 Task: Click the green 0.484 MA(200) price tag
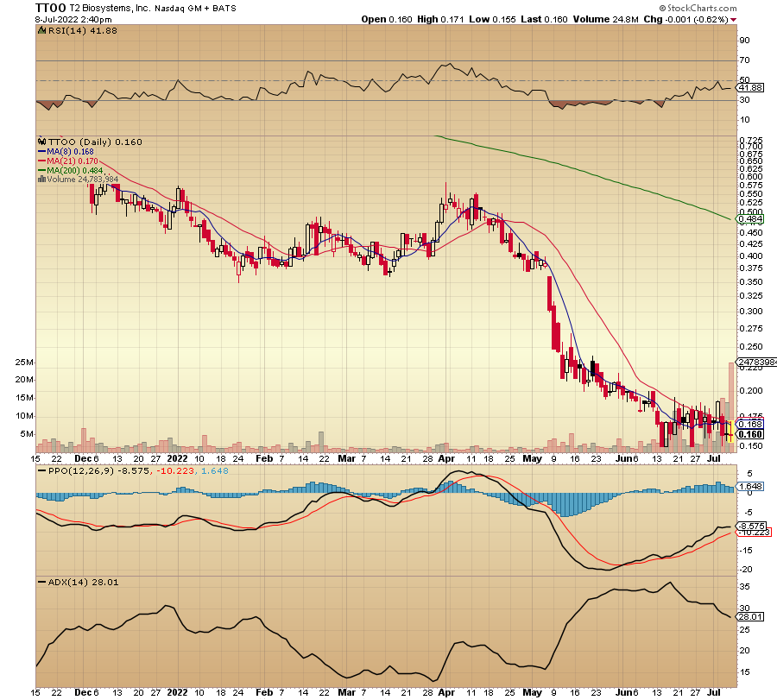pos(750,219)
